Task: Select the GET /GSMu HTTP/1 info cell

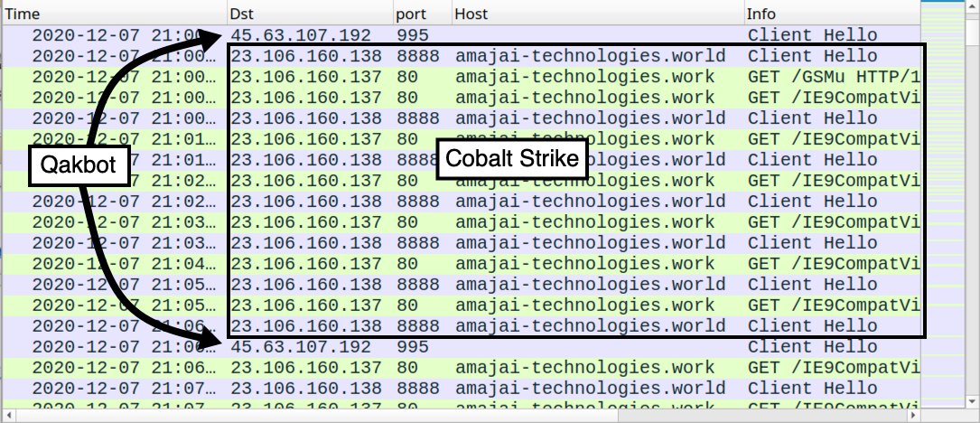Action: click(x=834, y=77)
